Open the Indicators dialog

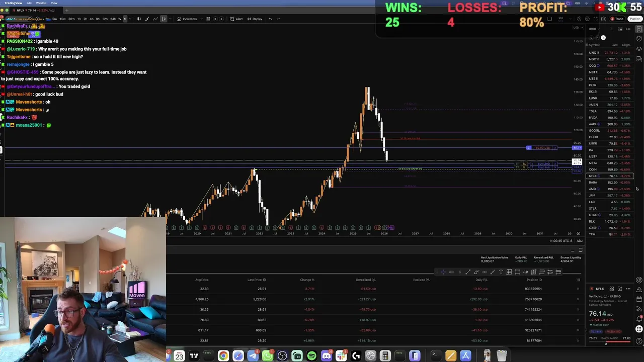(x=187, y=19)
